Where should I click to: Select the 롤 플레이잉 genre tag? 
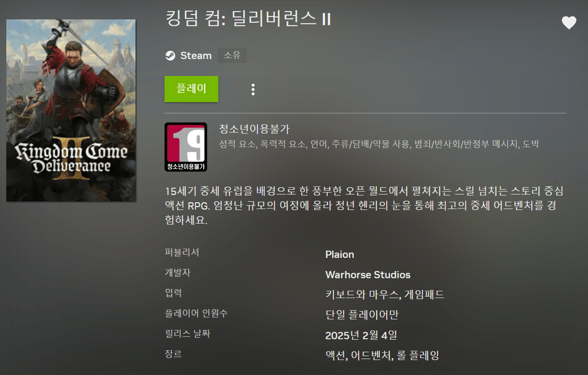pyautogui.click(x=418, y=355)
